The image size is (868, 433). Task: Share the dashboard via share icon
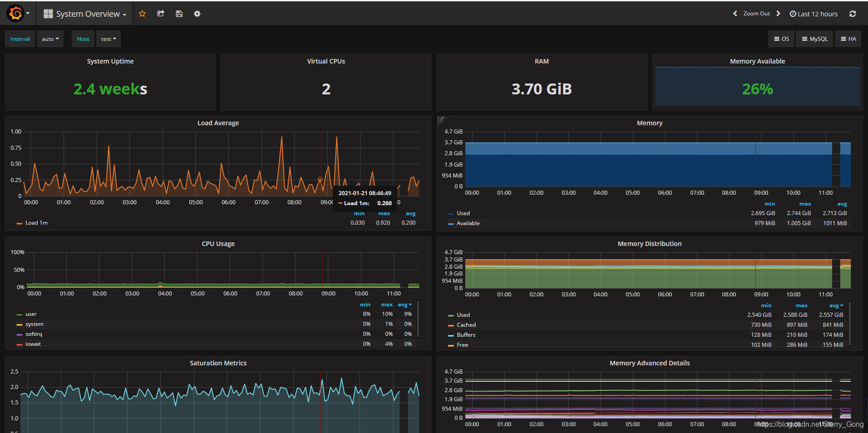[x=161, y=14]
